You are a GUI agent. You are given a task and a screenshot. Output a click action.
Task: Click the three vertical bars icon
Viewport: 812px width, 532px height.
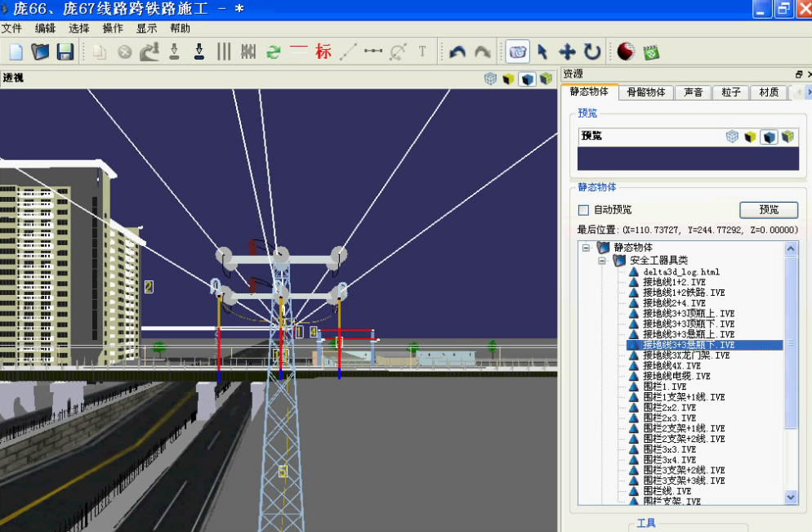[x=224, y=51]
